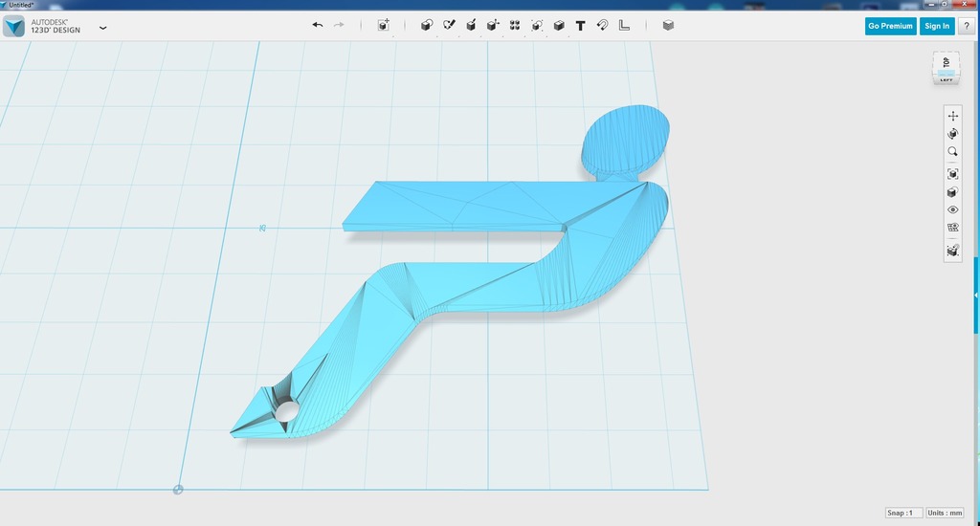Select the Measure tool

click(x=624, y=26)
